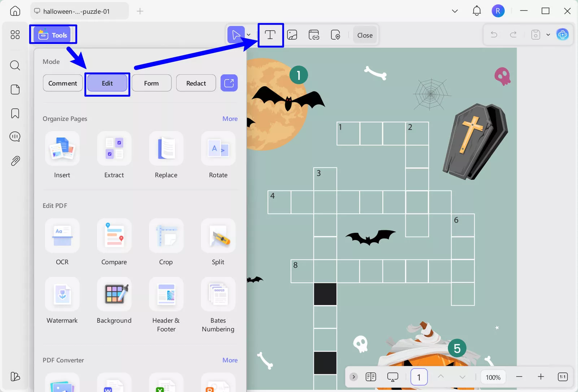Viewport: 578px width, 392px height.
Task: Switch to the halloween puzzle document tab
Action: click(79, 11)
